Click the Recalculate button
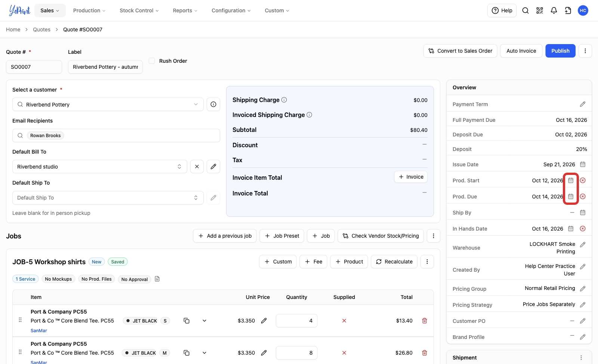Image resolution: width=598 pixels, height=364 pixels. tap(394, 262)
